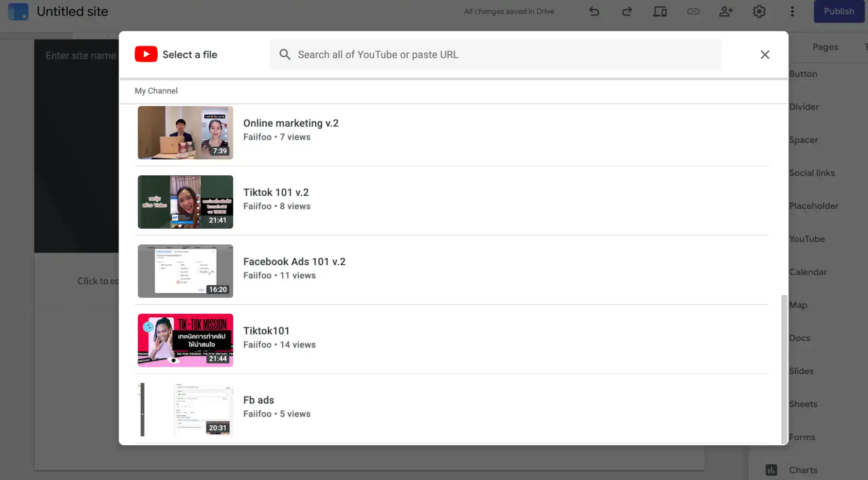
Task: Click the Online marketing v.2 title
Action: [x=290, y=123]
